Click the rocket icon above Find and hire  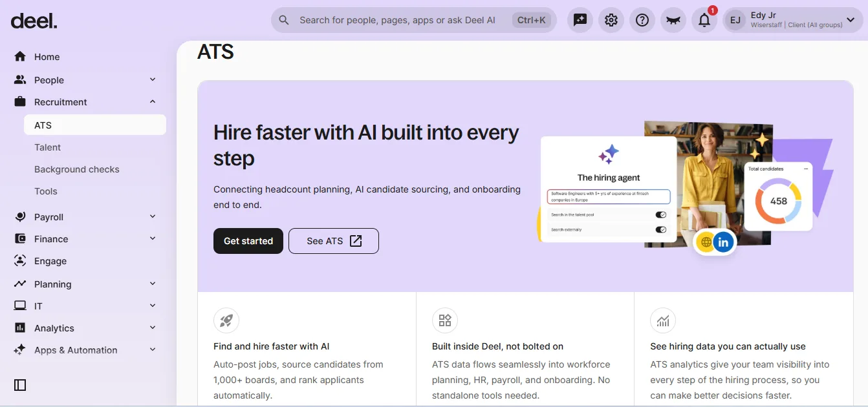tap(226, 320)
